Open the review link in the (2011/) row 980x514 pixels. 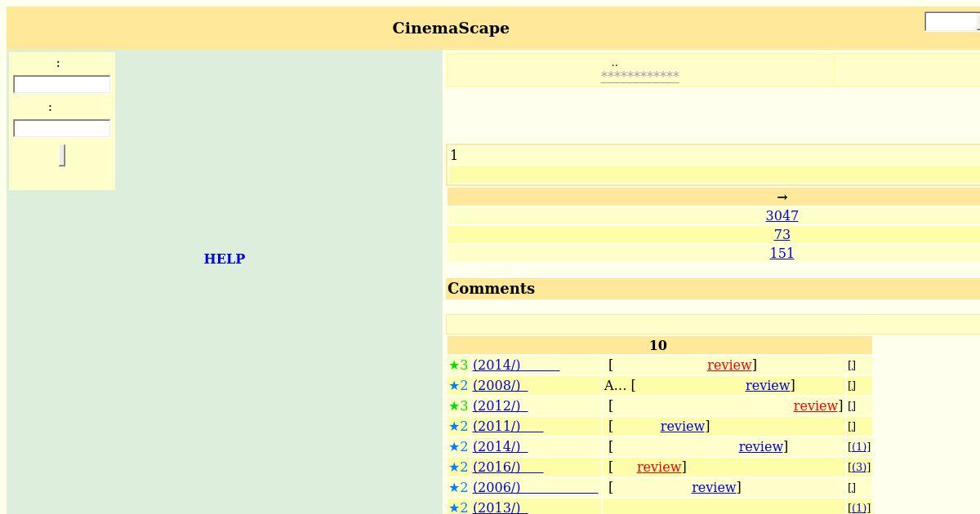coord(683,426)
